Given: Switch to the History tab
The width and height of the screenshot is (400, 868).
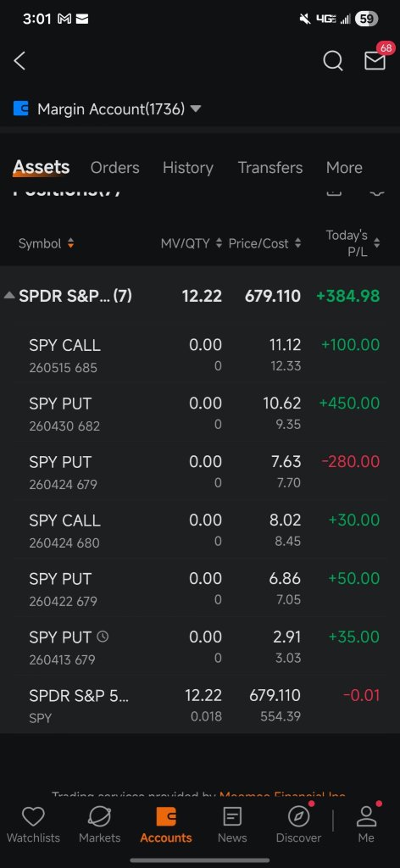Looking at the screenshot, I should coord(188,168).
